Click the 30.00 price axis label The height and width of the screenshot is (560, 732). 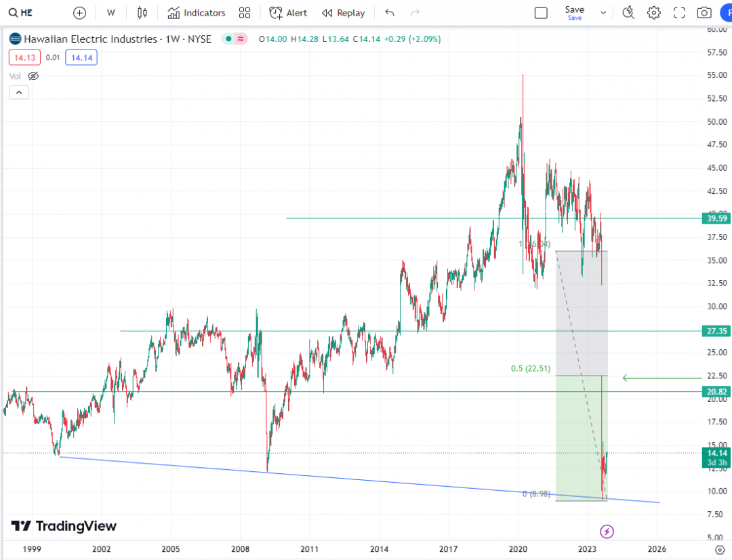716,306
